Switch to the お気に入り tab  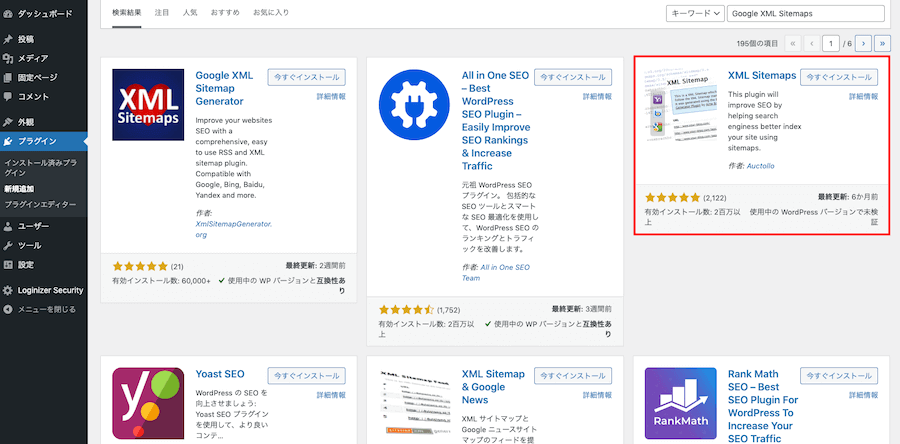[x=271, y=13]
